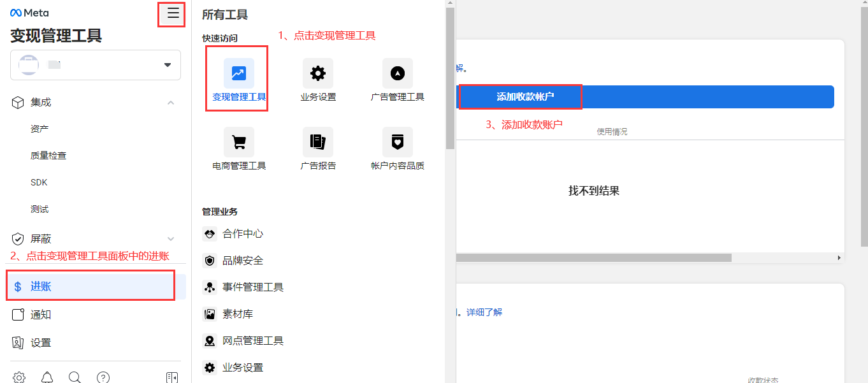Click the 素材库 image icon
Viewport: 868px width, 383px height.
(x=210, y=314)
